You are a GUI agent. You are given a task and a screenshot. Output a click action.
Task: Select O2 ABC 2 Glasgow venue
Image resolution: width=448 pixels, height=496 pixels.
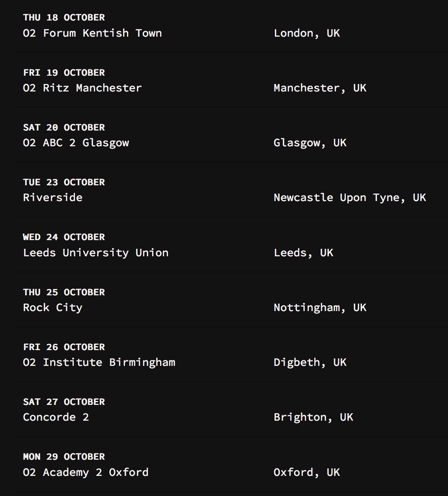click(x=76, y=143)
